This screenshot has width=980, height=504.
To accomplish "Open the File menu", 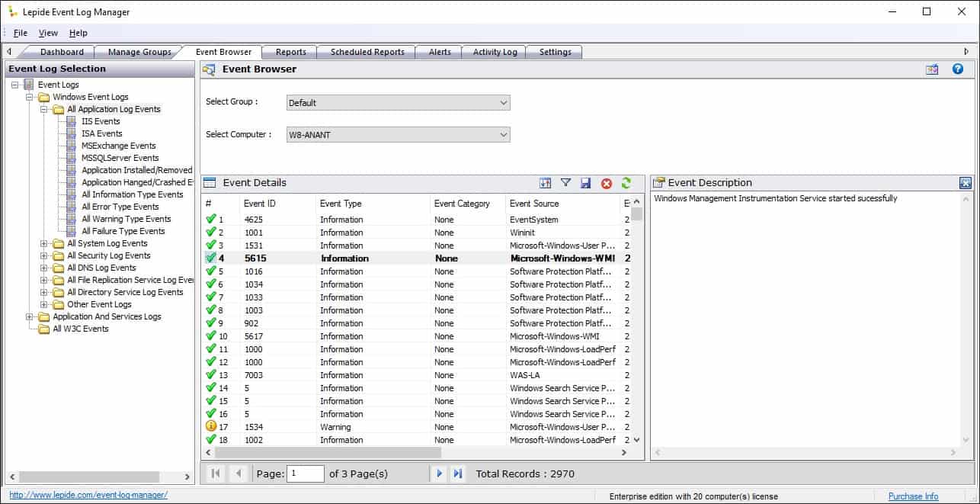I will (21, 33).
